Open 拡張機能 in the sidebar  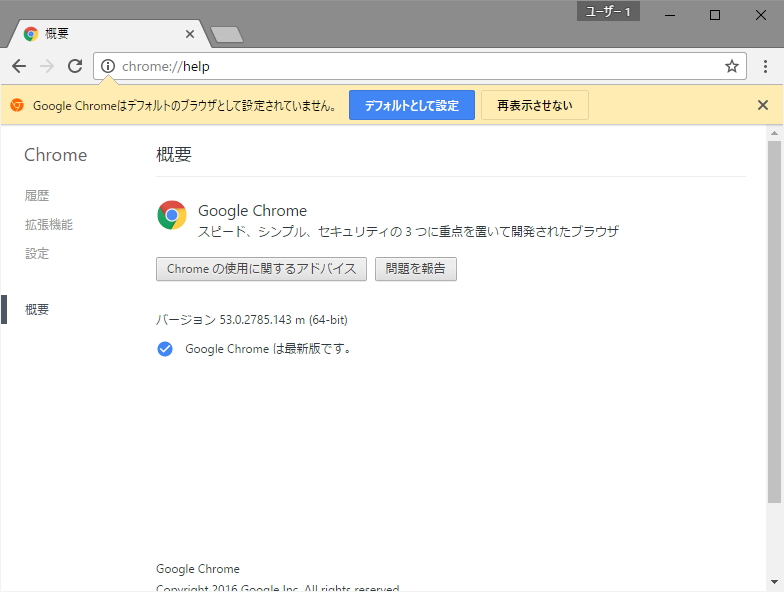(x=48, y=224)
